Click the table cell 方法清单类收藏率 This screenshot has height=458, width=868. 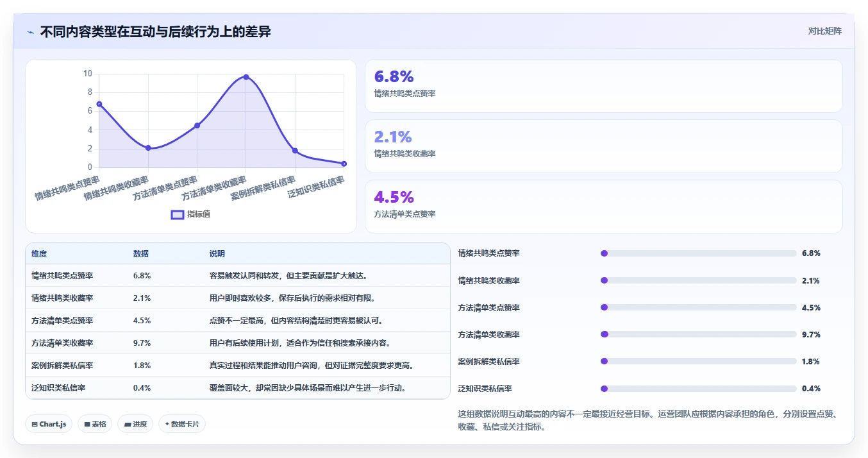point(62,343)
